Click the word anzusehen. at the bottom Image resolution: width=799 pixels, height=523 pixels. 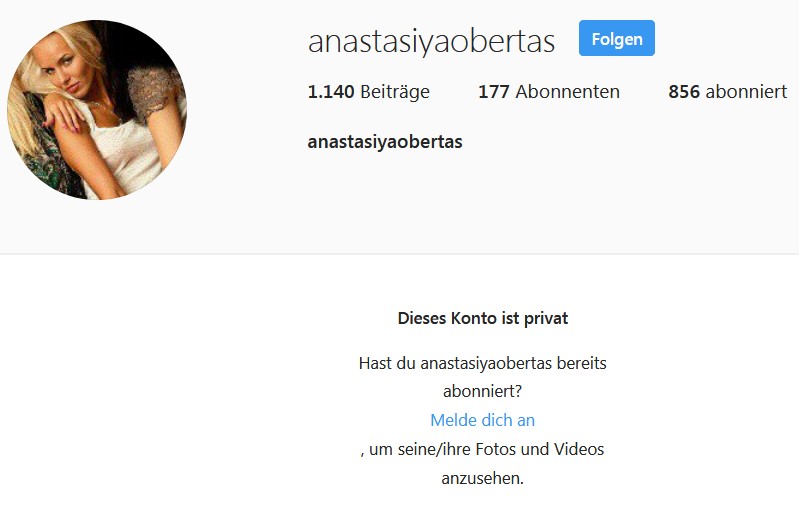point(483,478)
